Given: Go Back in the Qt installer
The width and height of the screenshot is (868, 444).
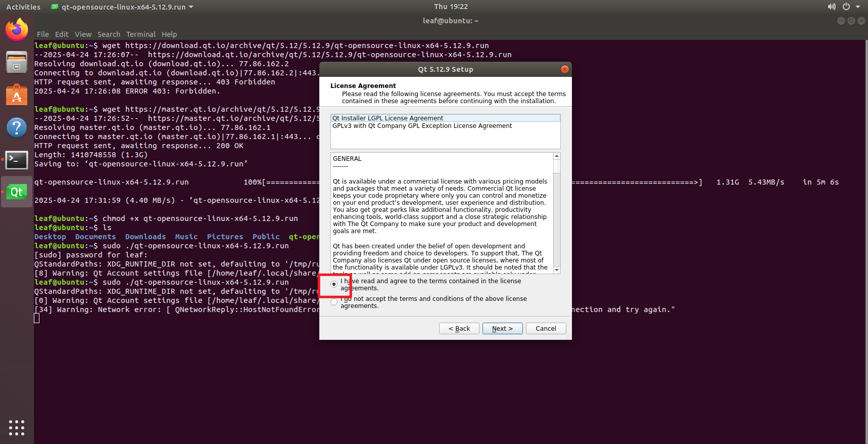Looking at the screenshot, I should 459,328.
